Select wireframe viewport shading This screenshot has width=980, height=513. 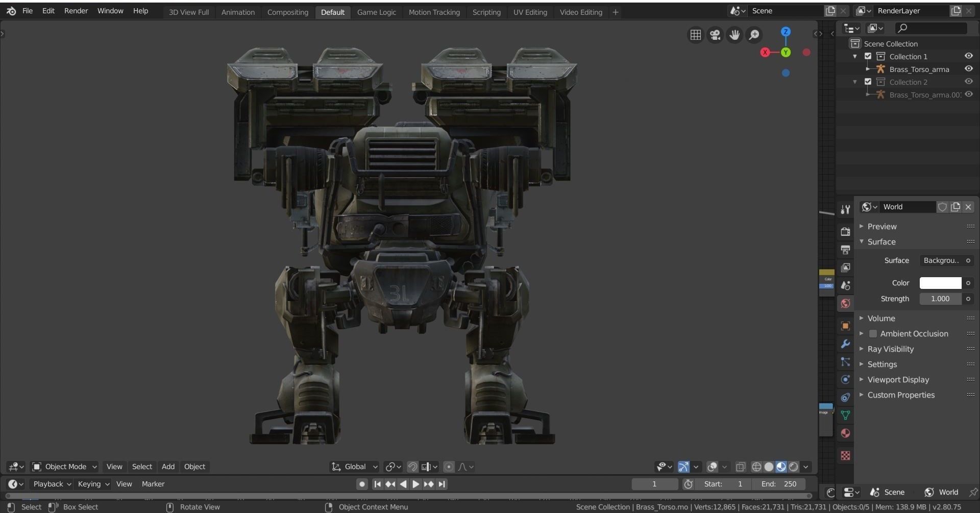756,467
